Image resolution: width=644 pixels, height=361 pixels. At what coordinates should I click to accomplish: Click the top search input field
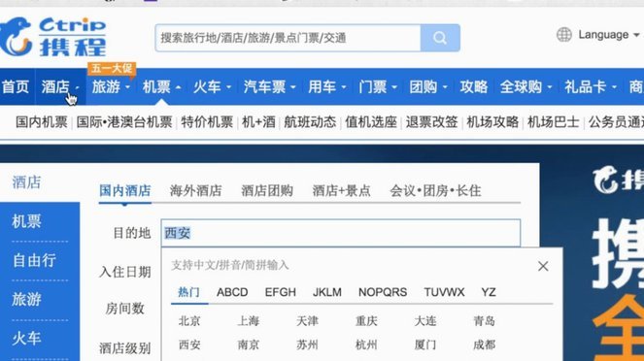click(x=288, y=38)
